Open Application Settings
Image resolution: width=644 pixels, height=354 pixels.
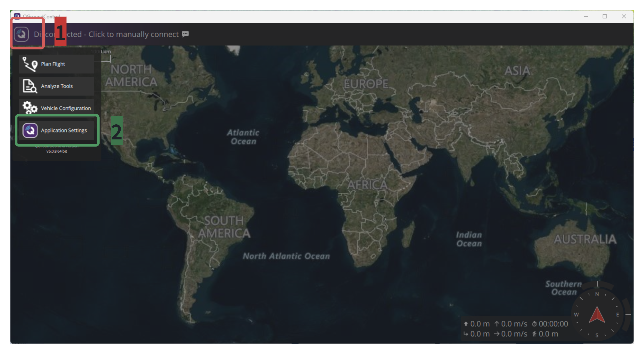[57, 130]
